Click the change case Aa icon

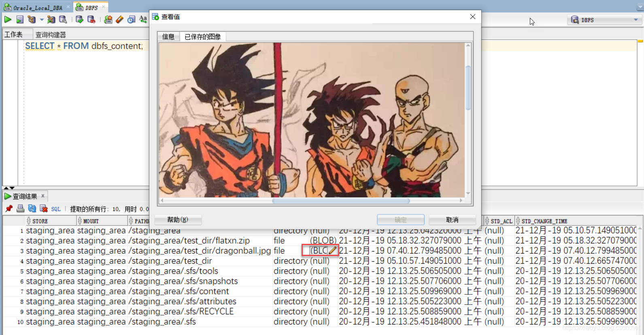click(143, 19)
